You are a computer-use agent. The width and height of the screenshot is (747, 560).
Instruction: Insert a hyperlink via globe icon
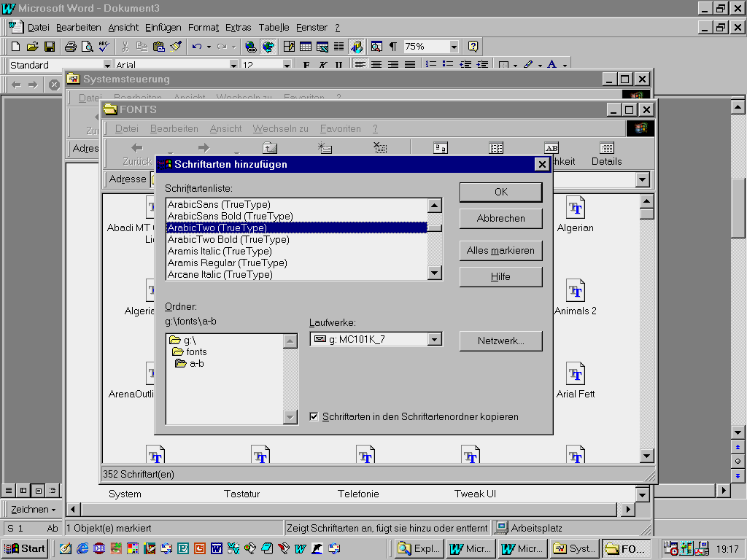tap(251, 47)
